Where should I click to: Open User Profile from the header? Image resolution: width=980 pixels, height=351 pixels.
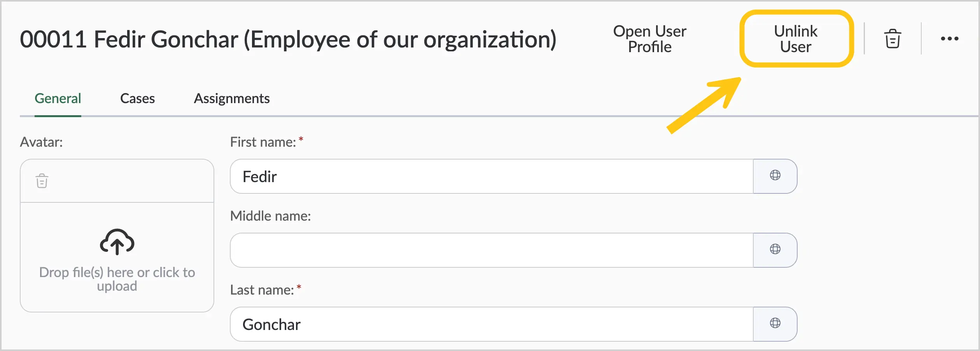649,39
